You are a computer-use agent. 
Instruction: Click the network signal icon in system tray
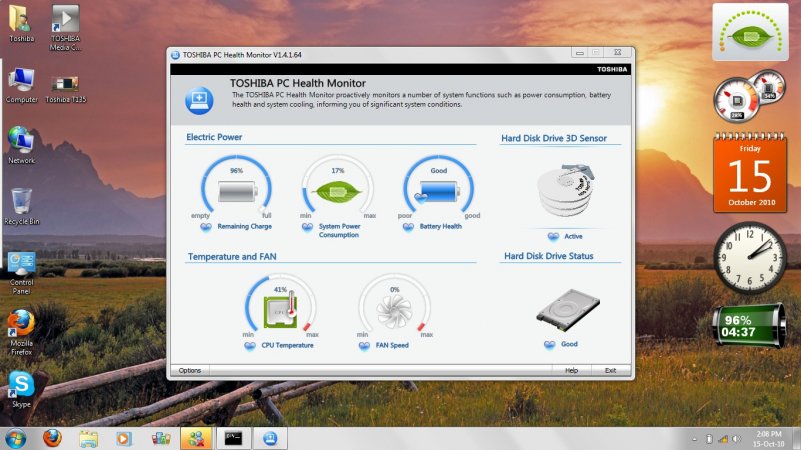(723, 439)
